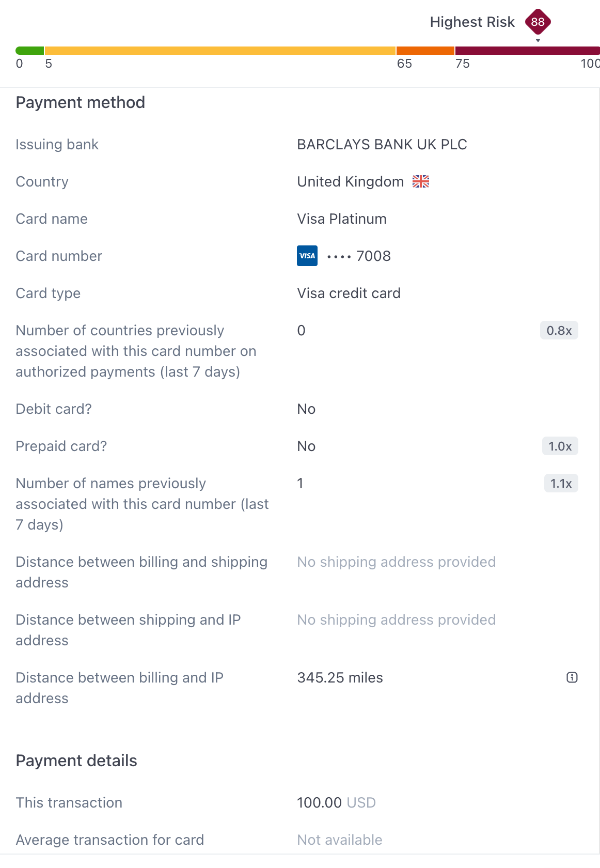
Task: Click the yellow segment of the risk bar
Action: (220, 51)
